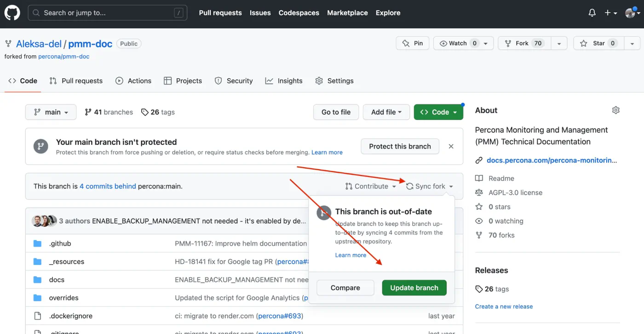The height and width of the screenshot is (334, 644).
Task: Click the fork icon before Aleksa-del
Action: click(8, 44)
